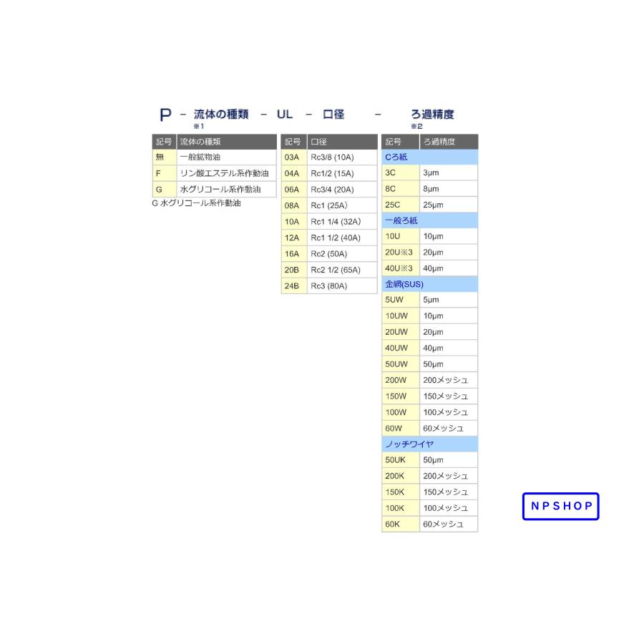Viewport: 644px width, 644px height.
Task: Click the '03A' symbol cell
Action: pos(294,157)
